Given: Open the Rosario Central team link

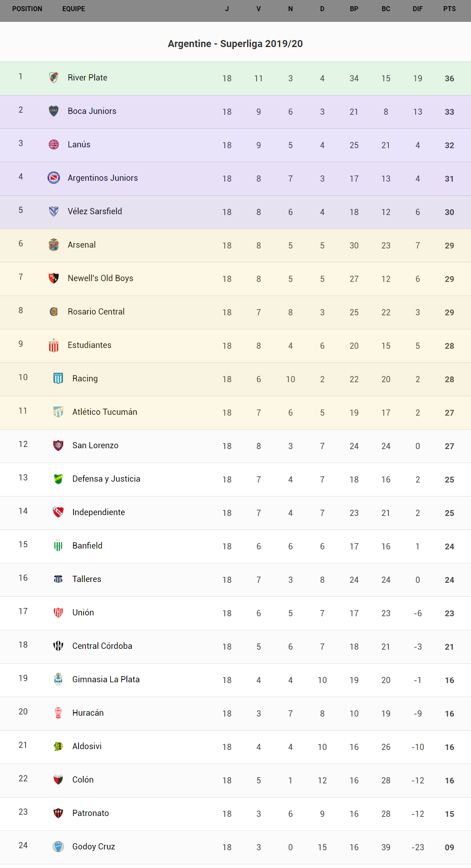Looking at the screenshot, I should tap(96, 312).
